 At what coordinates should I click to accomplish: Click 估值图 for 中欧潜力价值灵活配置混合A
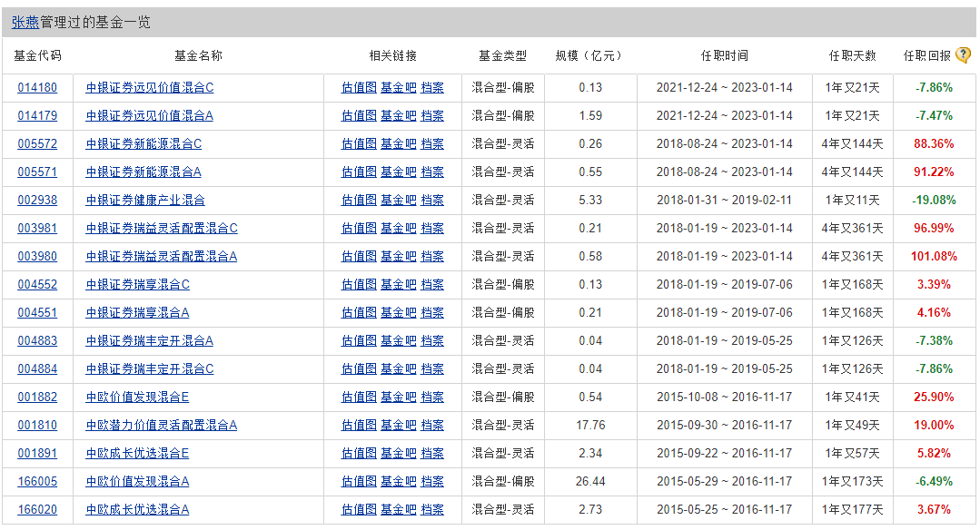(359, 426)
